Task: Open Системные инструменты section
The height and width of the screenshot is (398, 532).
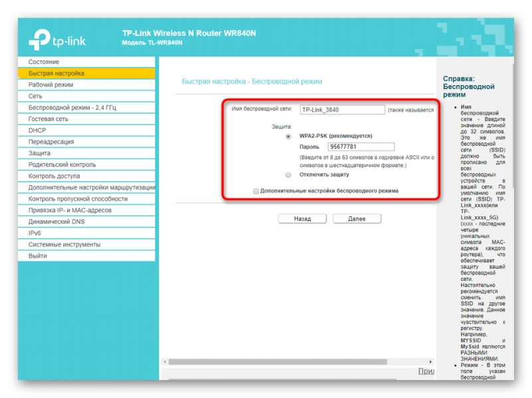Action: tap(86, 244)
